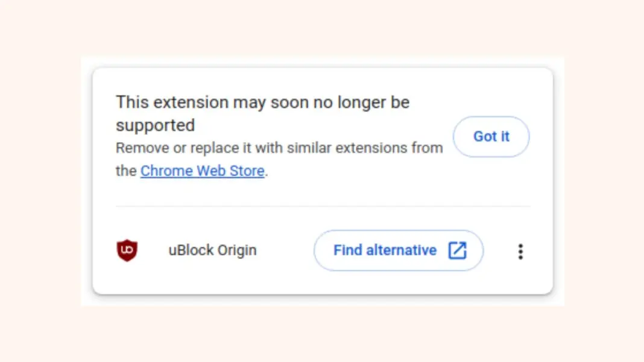Click the word "supported" in the heading

155,126
